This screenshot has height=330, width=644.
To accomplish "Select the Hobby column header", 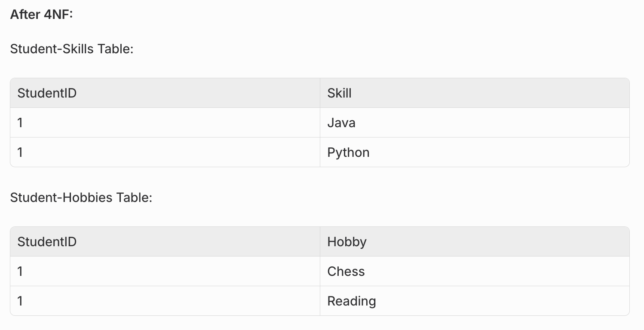I will pyautogui.click(x=347, y=241).
